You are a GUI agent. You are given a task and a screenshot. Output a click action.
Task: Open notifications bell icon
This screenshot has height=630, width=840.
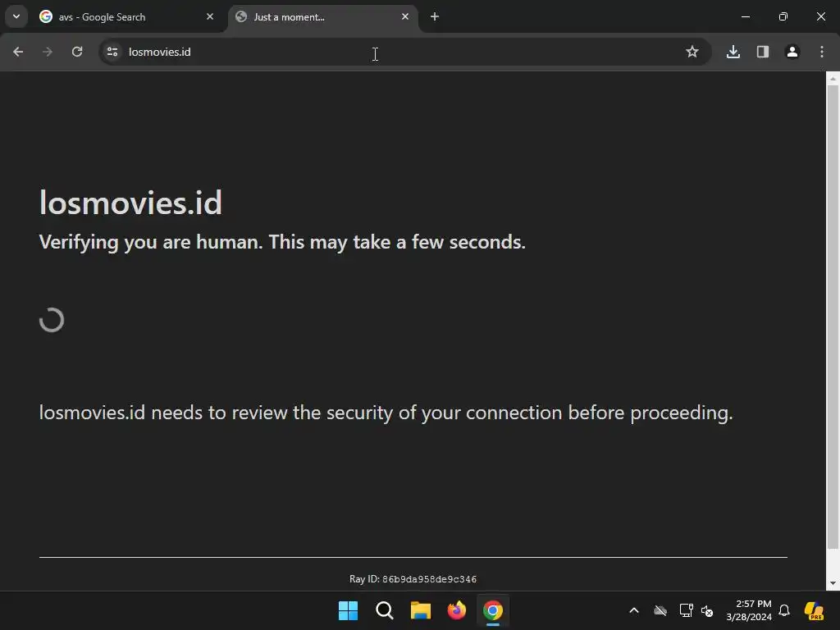point(784,610)
